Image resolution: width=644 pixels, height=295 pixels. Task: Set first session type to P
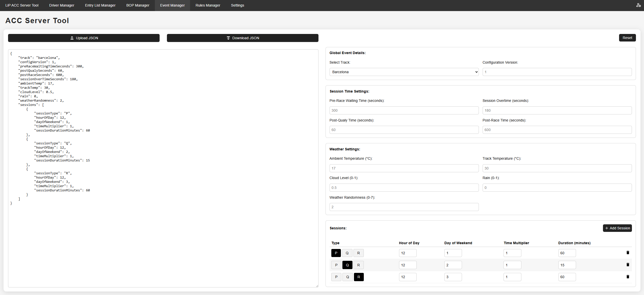(x=336, y=253)
